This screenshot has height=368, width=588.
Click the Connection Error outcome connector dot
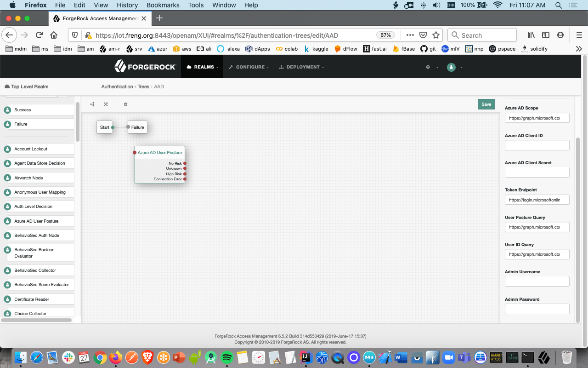[x=185, y=179]
